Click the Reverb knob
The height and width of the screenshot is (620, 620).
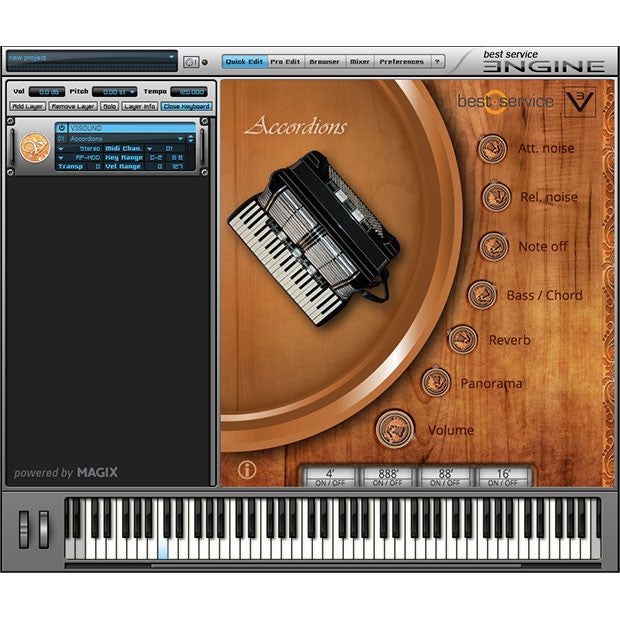pos(462,340)
